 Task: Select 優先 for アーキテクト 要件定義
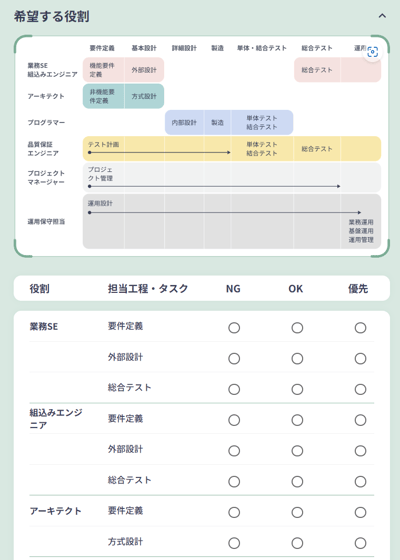click(360, 512)
